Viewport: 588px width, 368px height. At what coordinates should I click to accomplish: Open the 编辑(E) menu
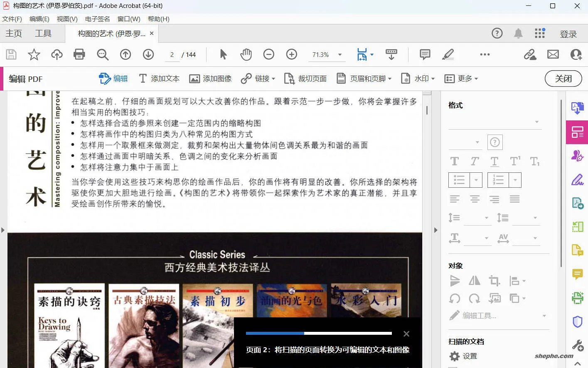(x=39, y=19)
